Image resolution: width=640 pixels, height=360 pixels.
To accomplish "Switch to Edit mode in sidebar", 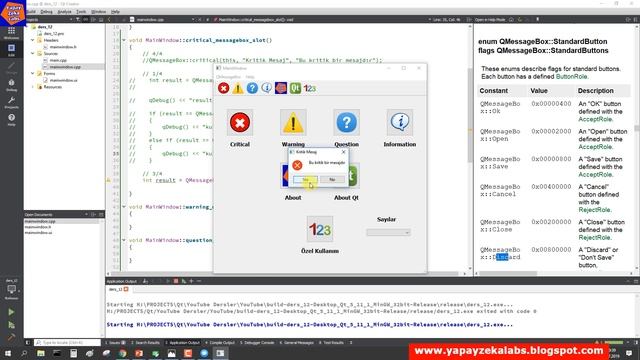I will coord(11,50).
